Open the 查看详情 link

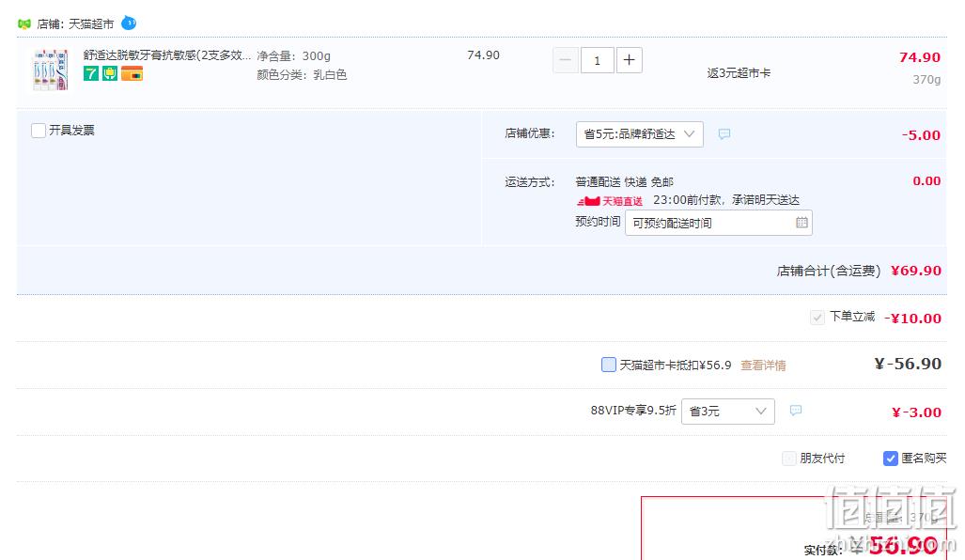click(x=763, y=366)
